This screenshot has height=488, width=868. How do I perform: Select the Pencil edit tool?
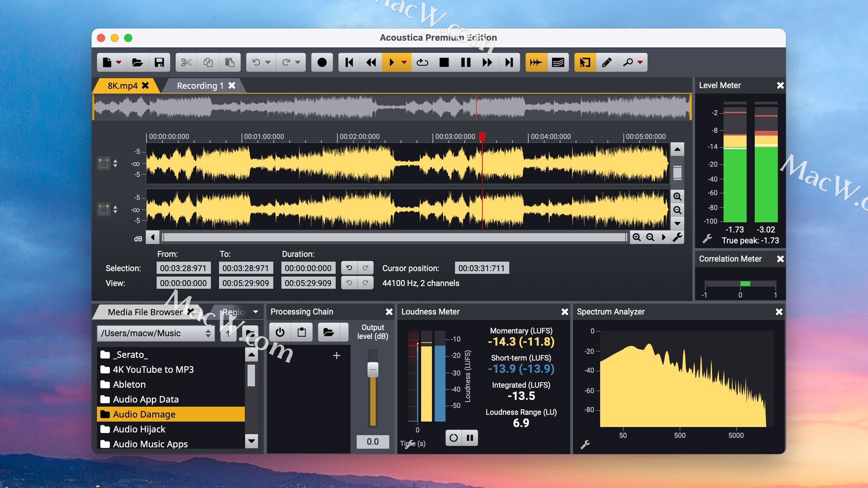(607, 62)
